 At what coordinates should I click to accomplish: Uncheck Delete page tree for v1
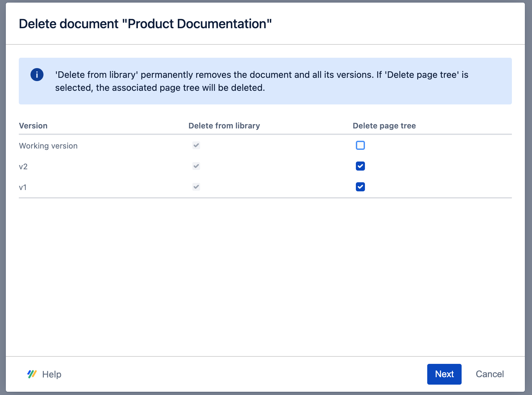pos(360,186)
